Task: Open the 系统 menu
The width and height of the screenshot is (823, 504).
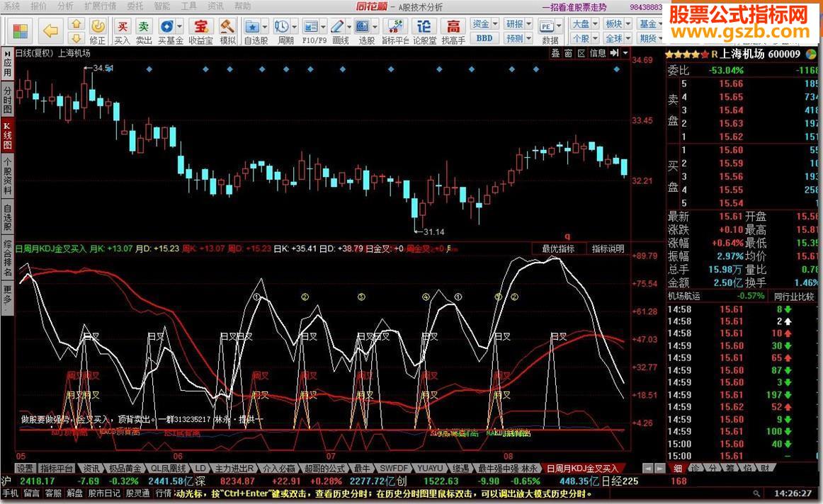Action: 11,6
